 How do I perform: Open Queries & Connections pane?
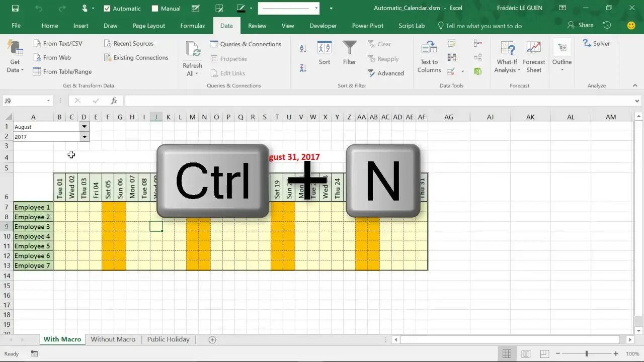tap(246, 44)
